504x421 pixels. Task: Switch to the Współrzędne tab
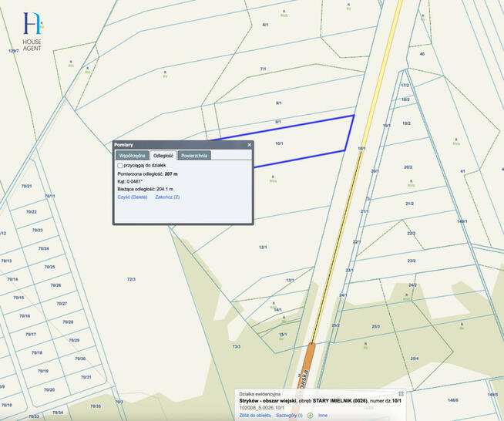click(131, 155)
